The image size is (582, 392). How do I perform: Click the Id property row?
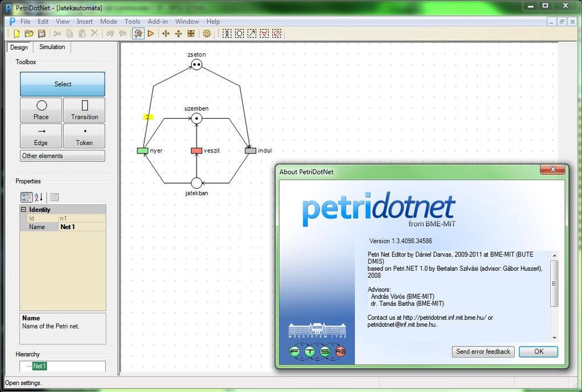point(63,218)
